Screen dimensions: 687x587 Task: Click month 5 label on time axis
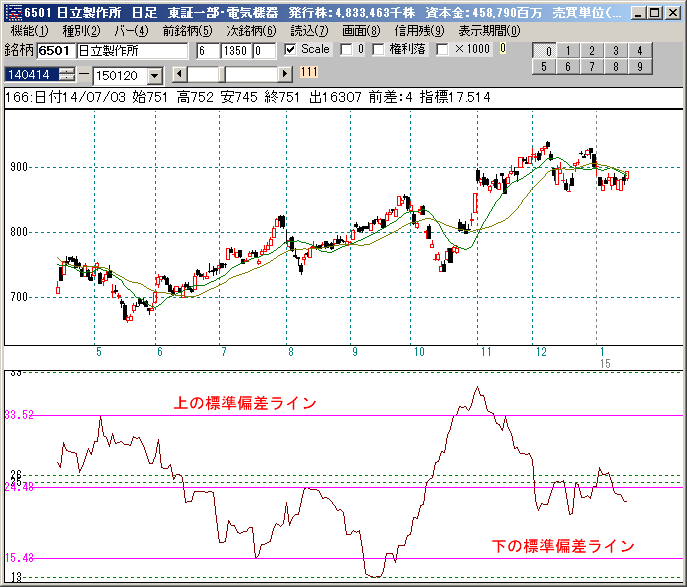click(x=99, y=352)
